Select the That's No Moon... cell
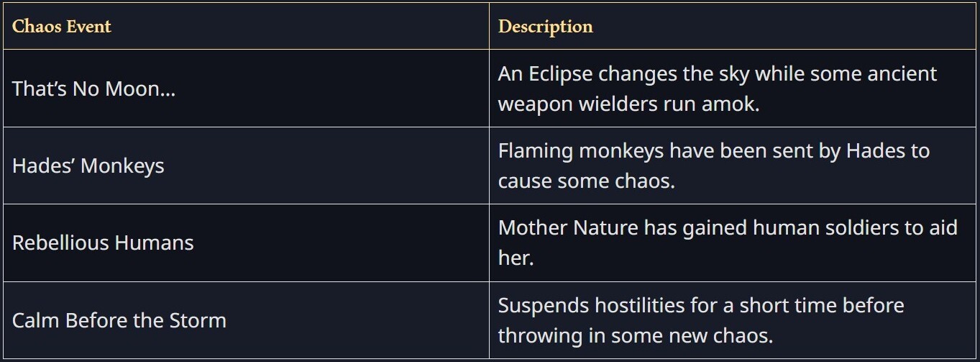 tap(93, 89)
